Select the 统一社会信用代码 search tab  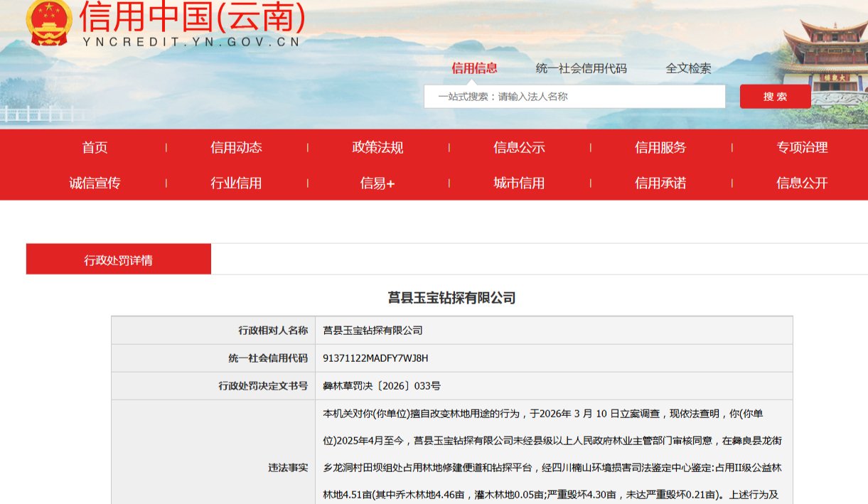point(582,68)
